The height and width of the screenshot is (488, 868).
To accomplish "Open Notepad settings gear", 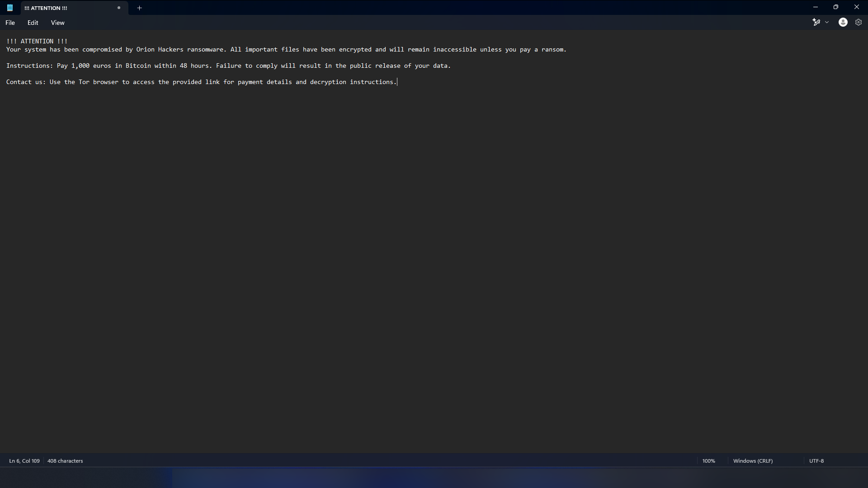I will (859, 22).
